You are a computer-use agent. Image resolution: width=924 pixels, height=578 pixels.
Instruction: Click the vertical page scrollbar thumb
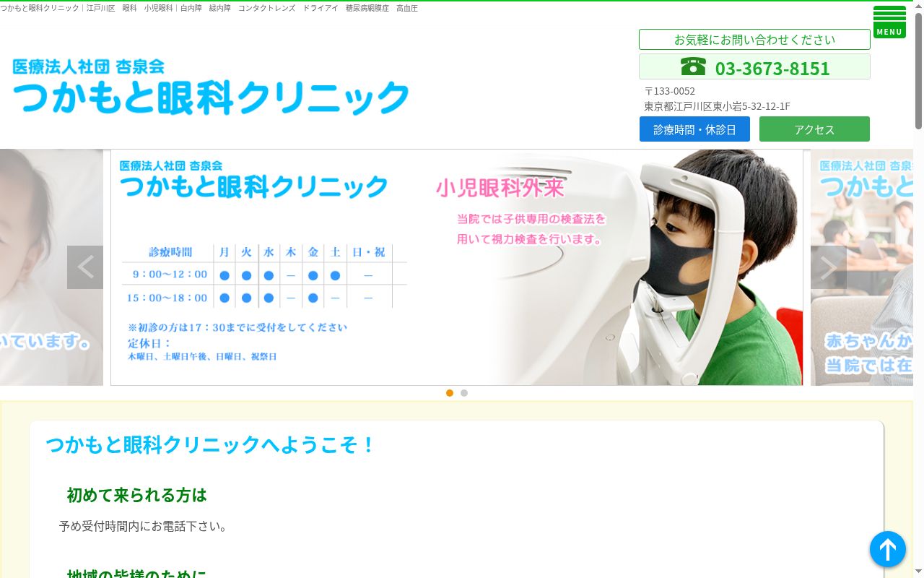pos(918,71)
